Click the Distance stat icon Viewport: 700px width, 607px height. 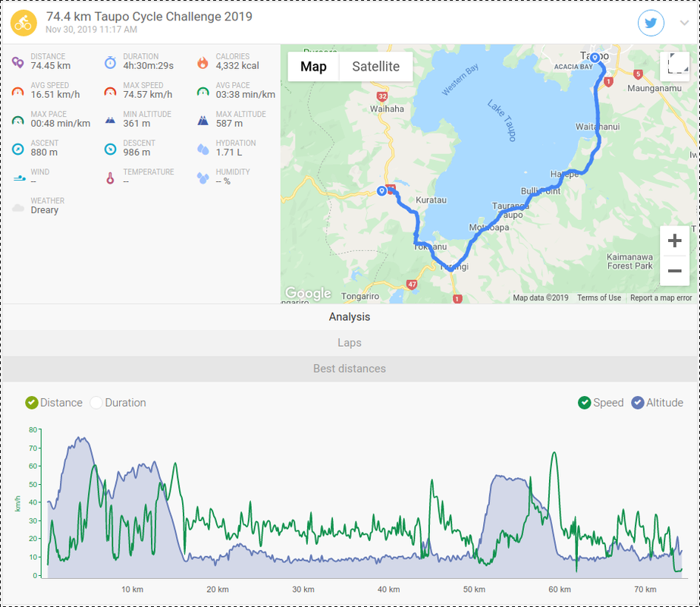pos(18,62)
